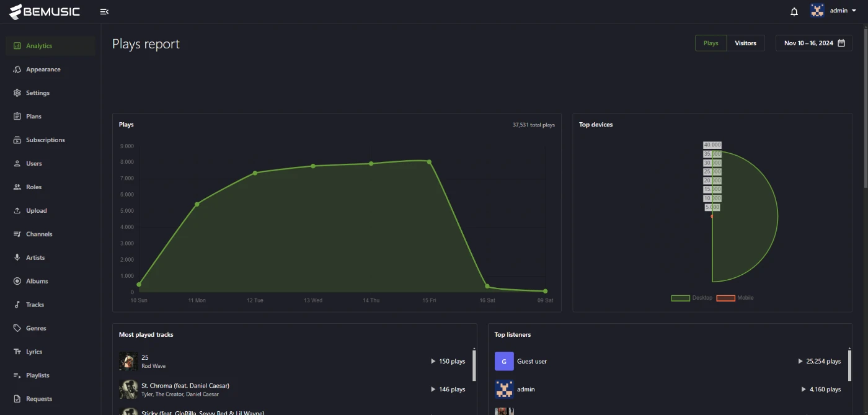
Task: Open the track "25" by Rod Wave
Action: (144, 357)
